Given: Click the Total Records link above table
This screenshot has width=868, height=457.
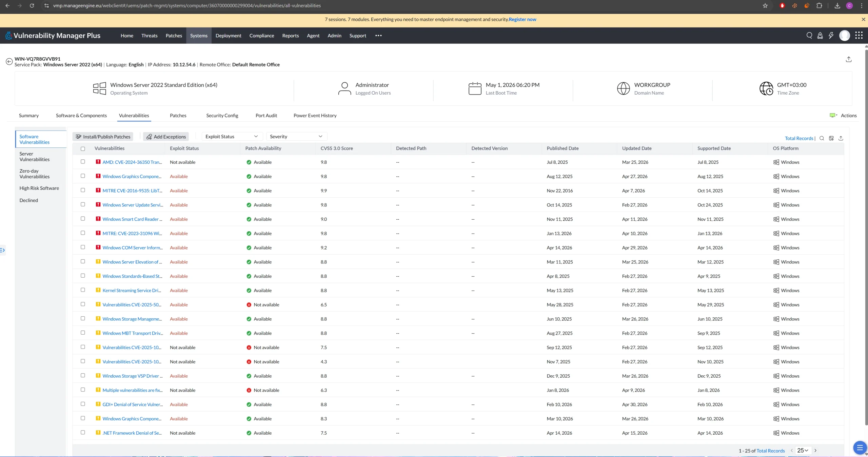Looking at the screenshot, I should tap(799, 138).
